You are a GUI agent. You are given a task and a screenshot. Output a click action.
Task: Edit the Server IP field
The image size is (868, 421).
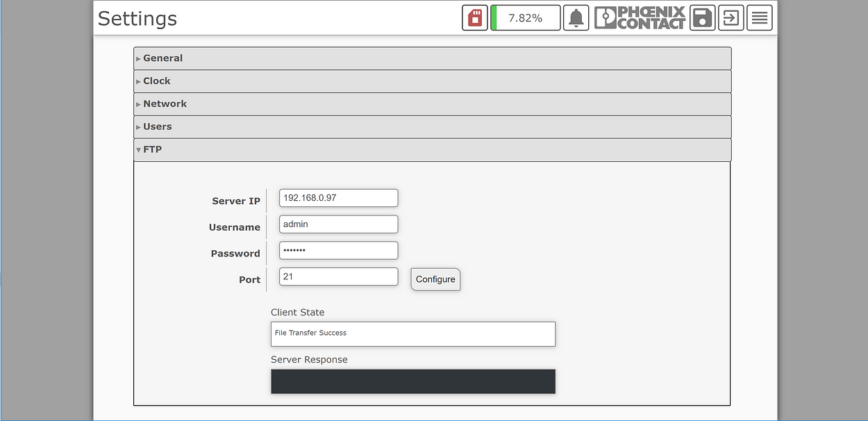click(339, 198)
